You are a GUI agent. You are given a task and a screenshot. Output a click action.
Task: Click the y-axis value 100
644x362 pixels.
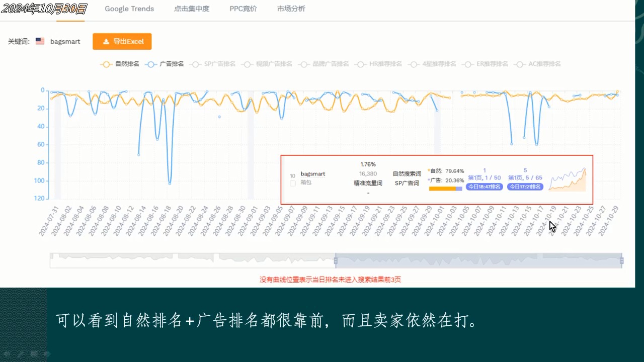[x=39, y=180]
